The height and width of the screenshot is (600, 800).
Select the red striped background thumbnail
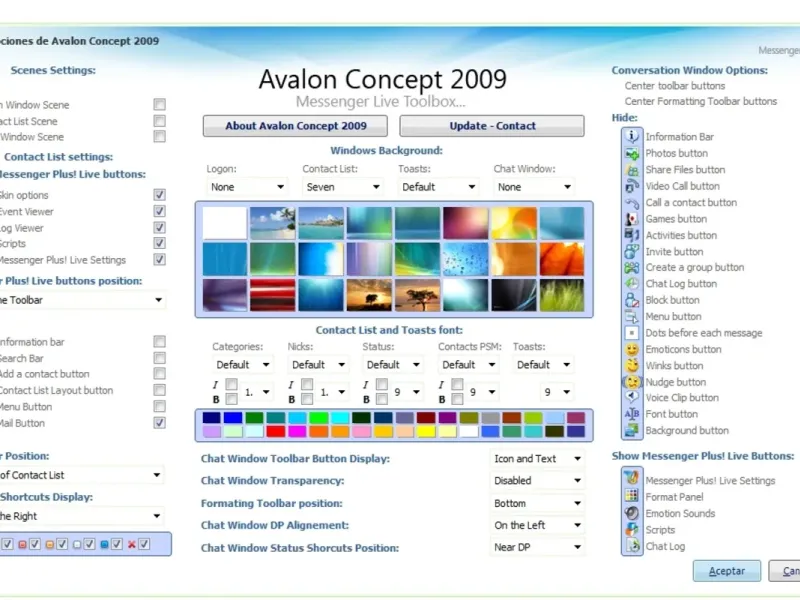tap(272, 295)
